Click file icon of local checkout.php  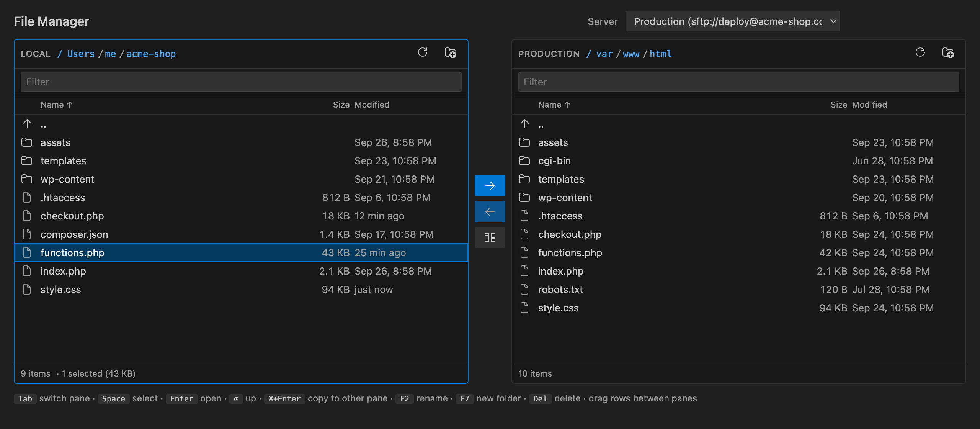pos(27,216)
